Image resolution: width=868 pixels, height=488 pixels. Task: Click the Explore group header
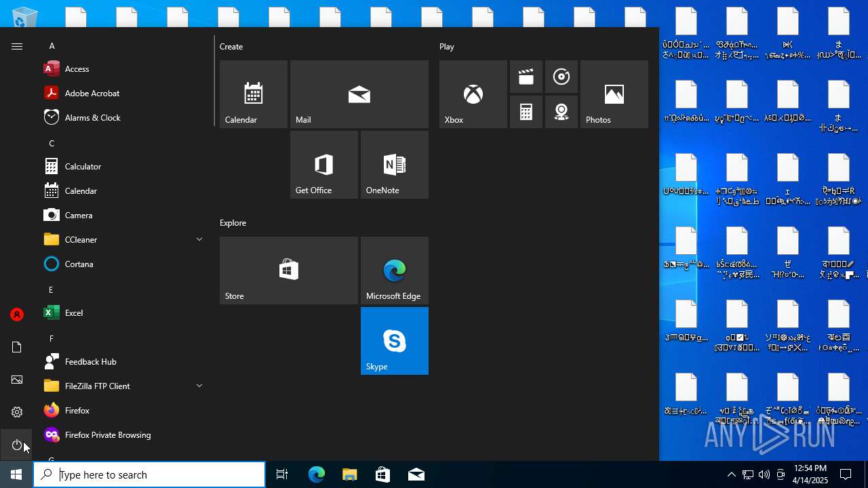click(233, 222)
